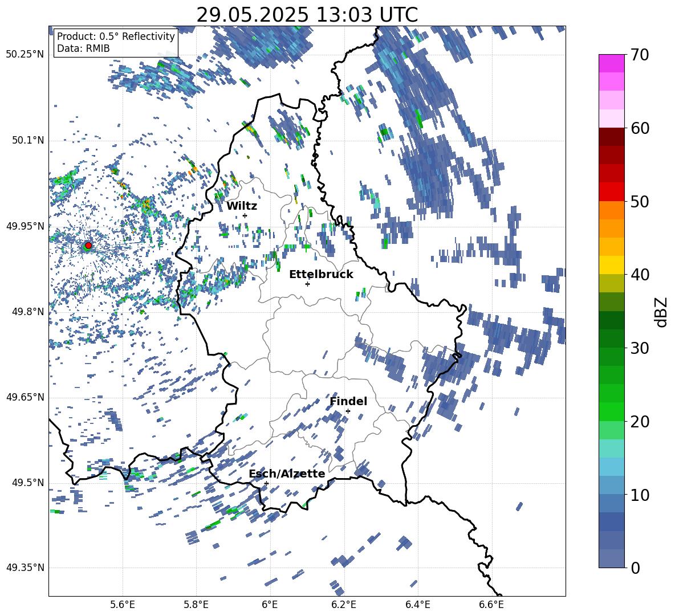Pick the bottom slate-blue swatch above 0 dBZ
The height and width of the screenshot is (616, 675).
[611, 558]
